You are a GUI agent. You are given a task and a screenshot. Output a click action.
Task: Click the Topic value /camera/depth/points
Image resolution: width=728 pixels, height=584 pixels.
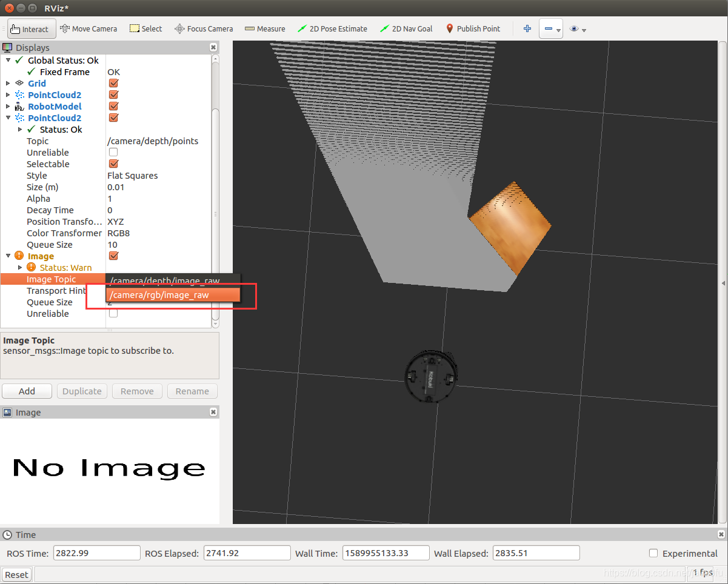(153, 141)
